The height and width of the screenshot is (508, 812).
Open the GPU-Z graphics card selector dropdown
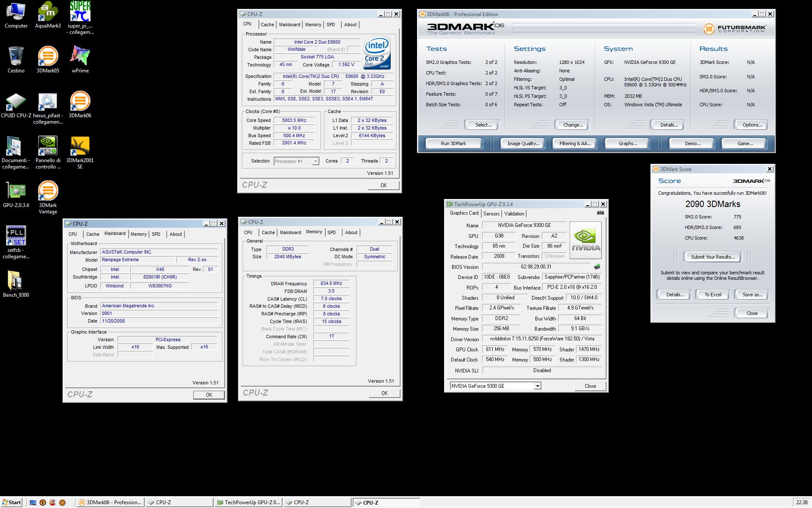point(537,386)
